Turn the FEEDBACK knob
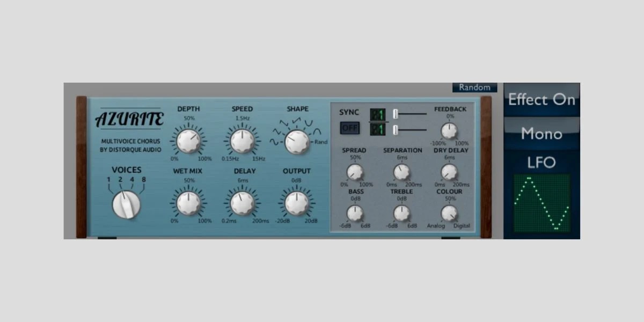Screen dimensions: 644x322 (x=450, y=130)
